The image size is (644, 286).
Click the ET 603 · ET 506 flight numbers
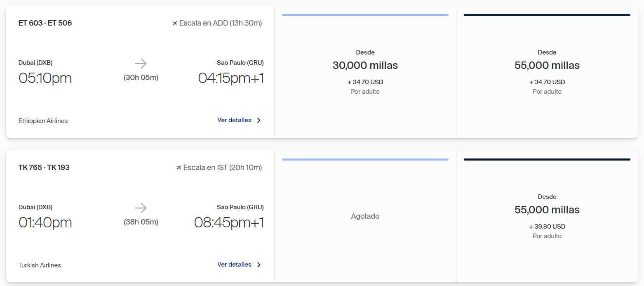tap(45, 23)
